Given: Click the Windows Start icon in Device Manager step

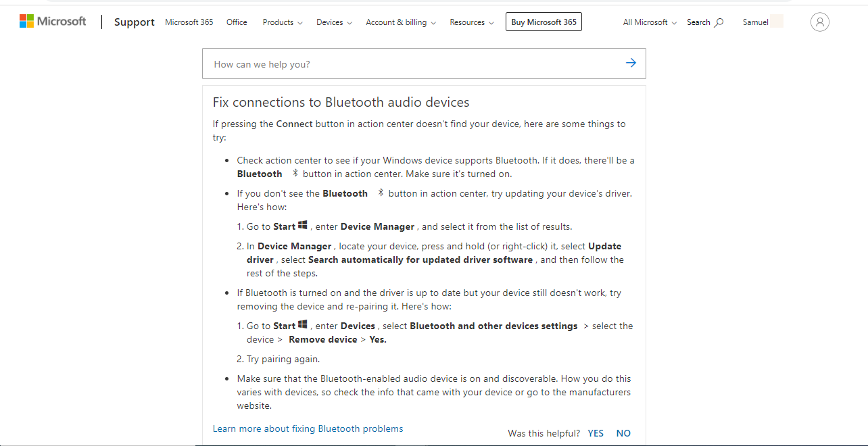Looking at the screenshot, I should coord(303,226).
